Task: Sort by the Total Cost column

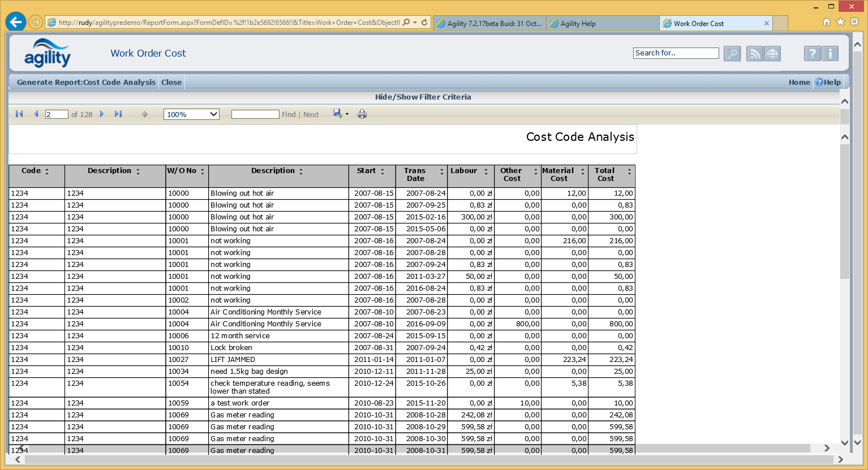Action: tap(629, 171)
